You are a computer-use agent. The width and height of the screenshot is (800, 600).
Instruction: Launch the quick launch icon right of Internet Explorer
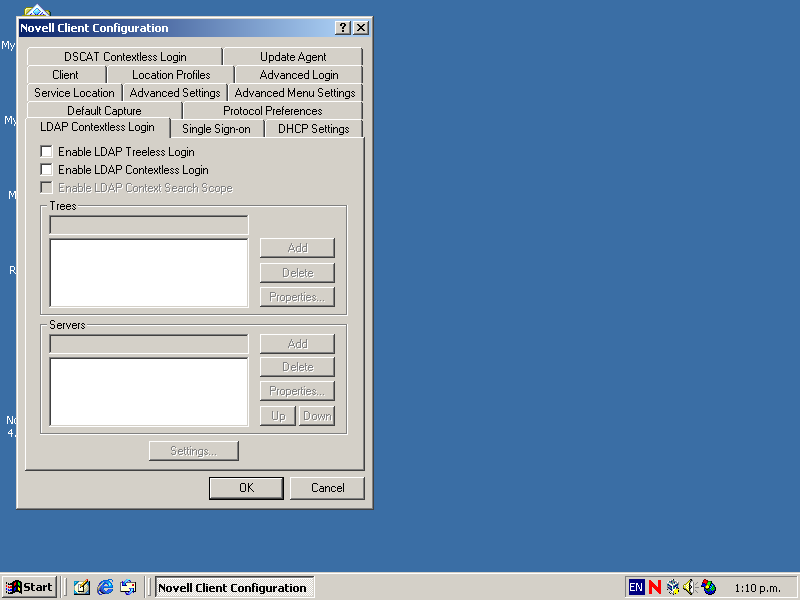128,587
